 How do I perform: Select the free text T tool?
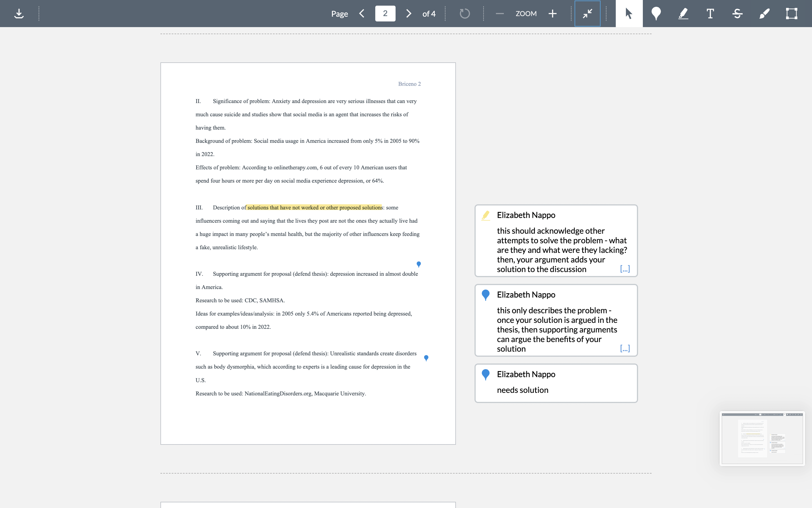[710, 14]
